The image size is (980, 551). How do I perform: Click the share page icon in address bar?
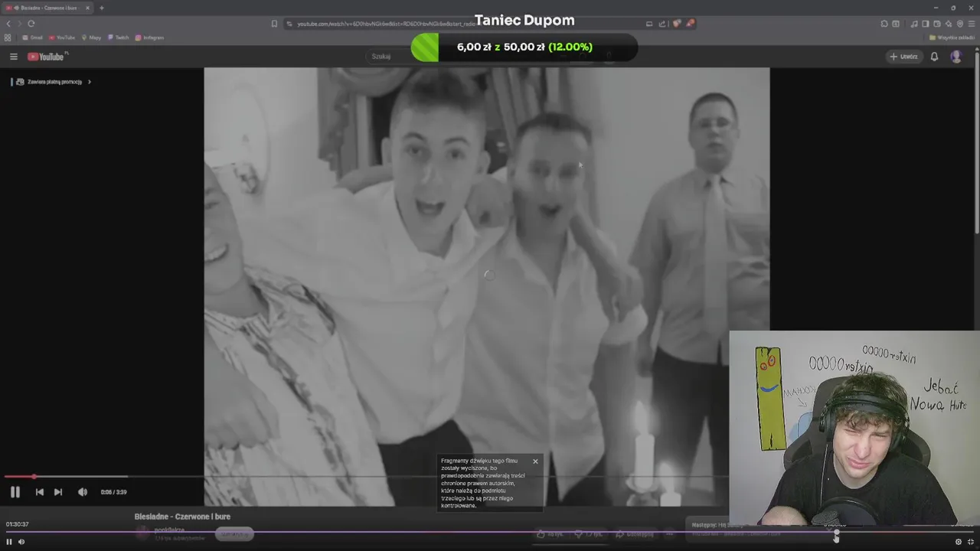662,24
